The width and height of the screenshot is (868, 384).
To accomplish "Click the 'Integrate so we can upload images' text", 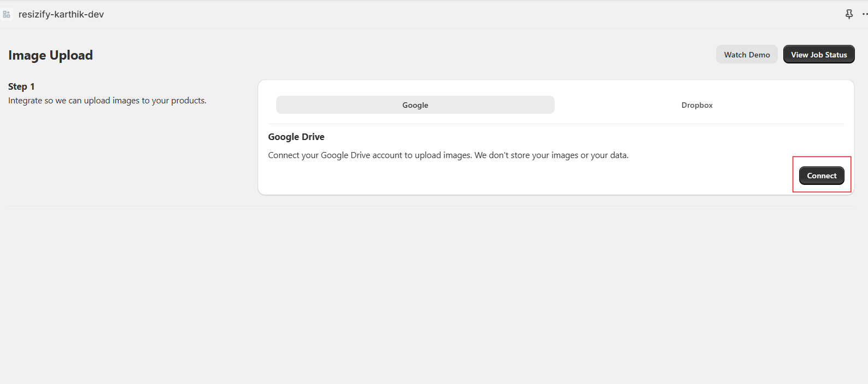I will (107, 101).
